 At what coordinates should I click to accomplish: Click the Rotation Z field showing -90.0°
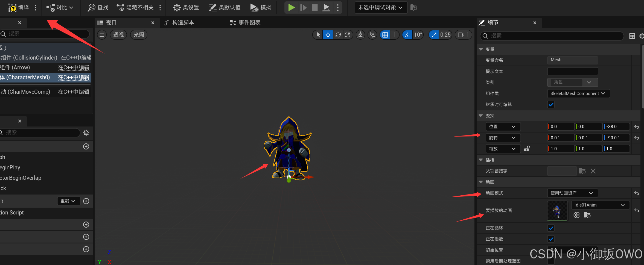coord(617,138)
